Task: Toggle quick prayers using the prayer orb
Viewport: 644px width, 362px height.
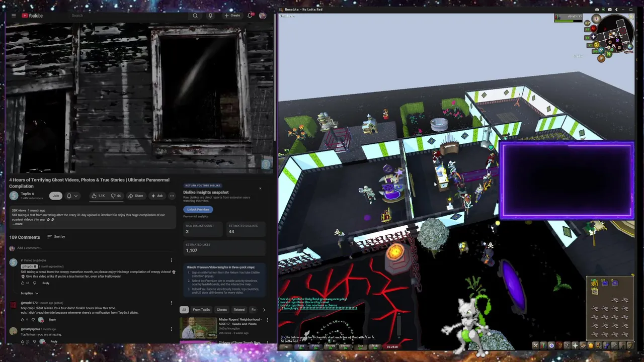Action: [594, 37]
